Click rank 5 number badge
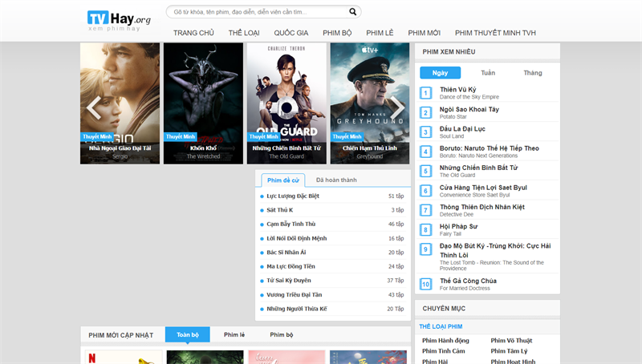642x364 pixels. click(425, 171)
